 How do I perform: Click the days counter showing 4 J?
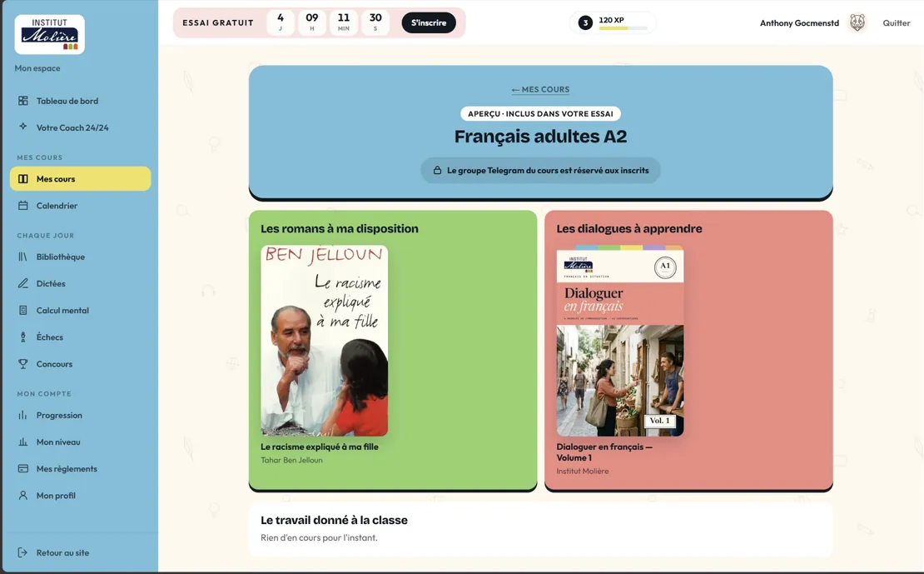pyautogui.click(x=281, y=22)
